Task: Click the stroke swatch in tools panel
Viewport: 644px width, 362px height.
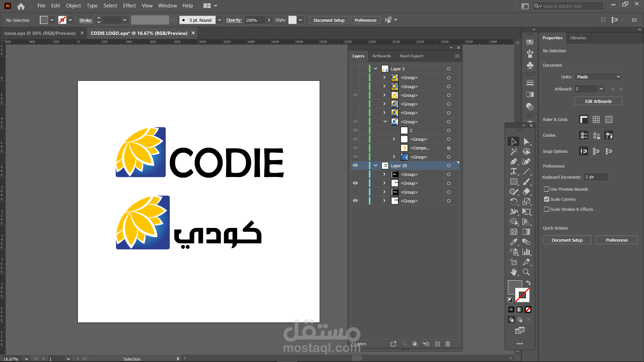Action: point(523,295)
